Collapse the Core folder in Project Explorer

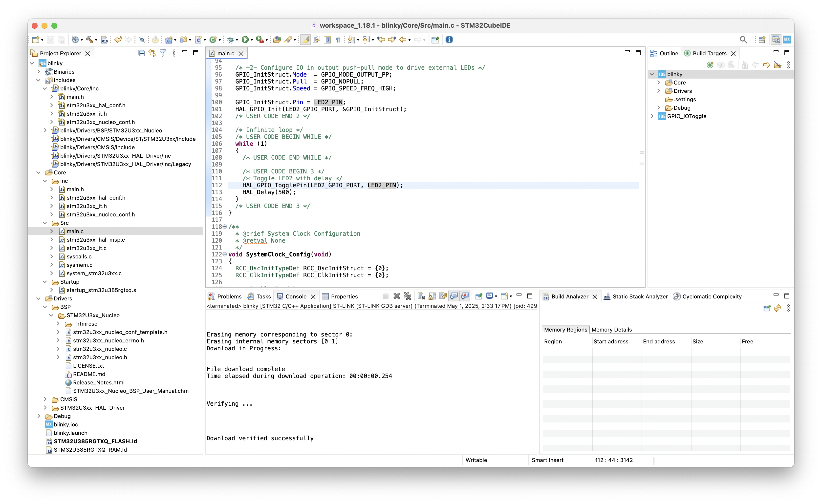tap(39, 172)
